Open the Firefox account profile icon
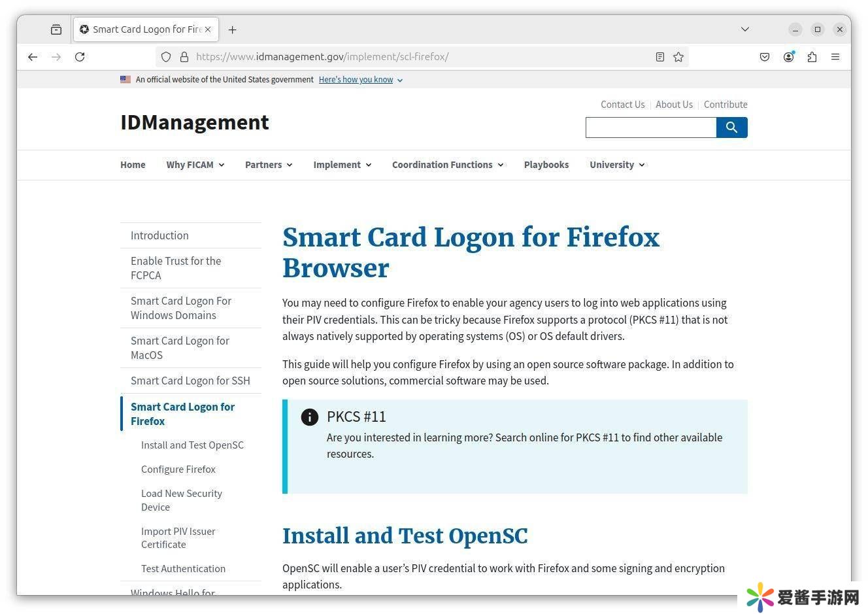The width and height of the screenshot is (868, 614). [789, 57]
